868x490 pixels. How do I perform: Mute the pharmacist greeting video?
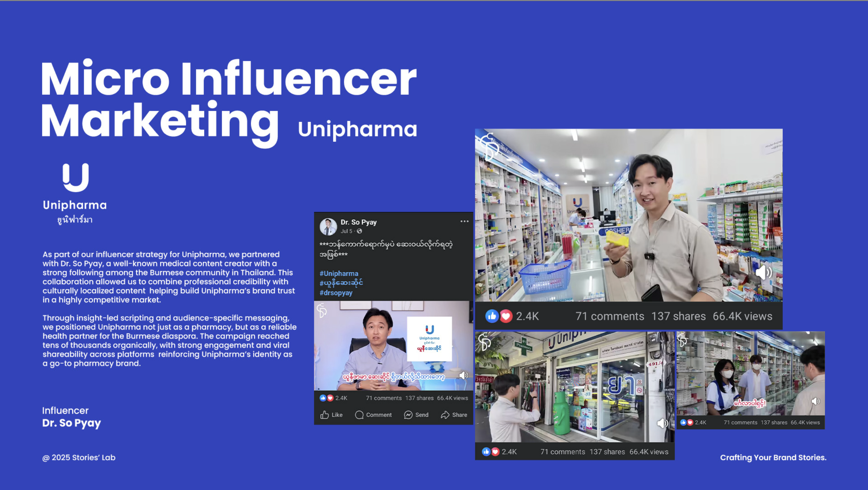815,401
